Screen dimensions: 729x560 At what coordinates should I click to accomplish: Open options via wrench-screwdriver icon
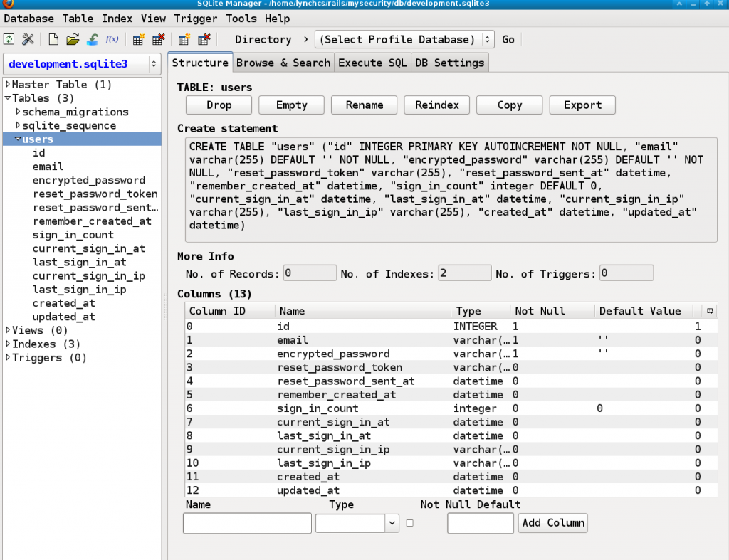point(28,40)
